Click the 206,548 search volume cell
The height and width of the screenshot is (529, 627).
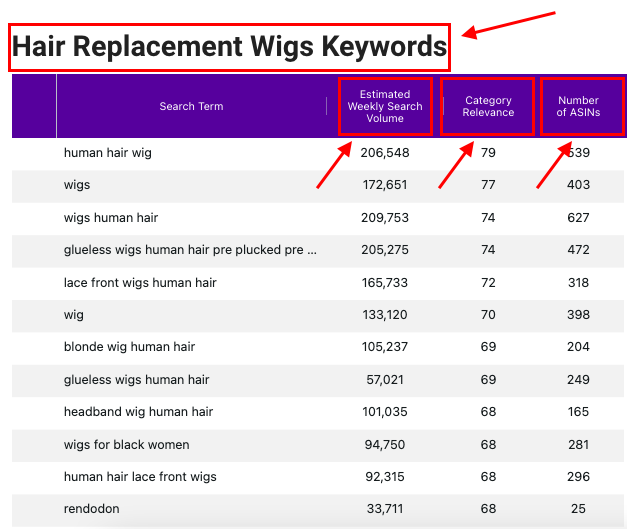(385, 153)
